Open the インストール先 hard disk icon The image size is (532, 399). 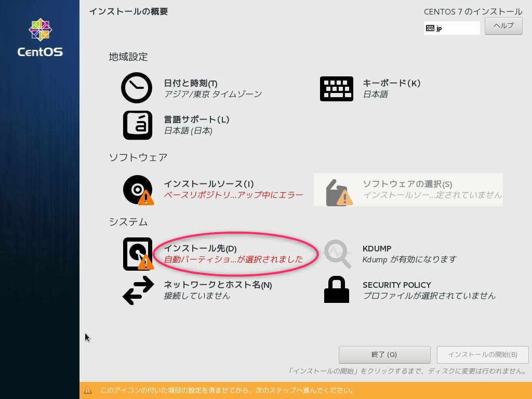(138, 254)
